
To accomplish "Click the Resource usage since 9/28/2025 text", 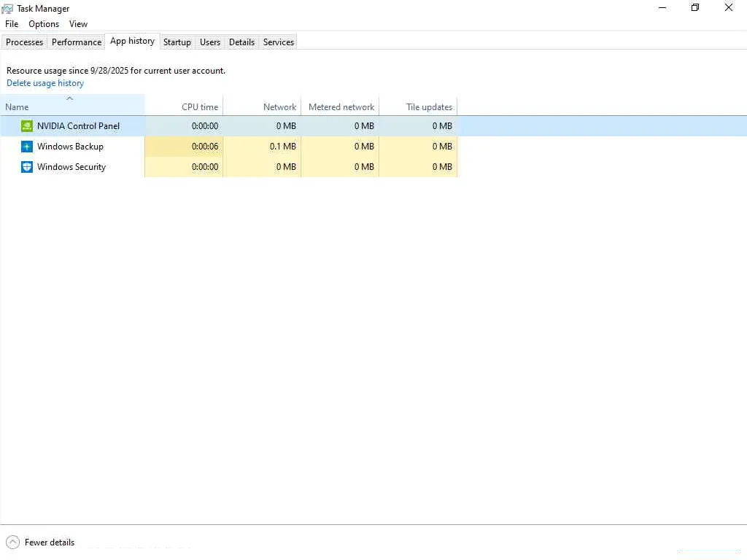I will pyautogui.click(x=116, y=71).
